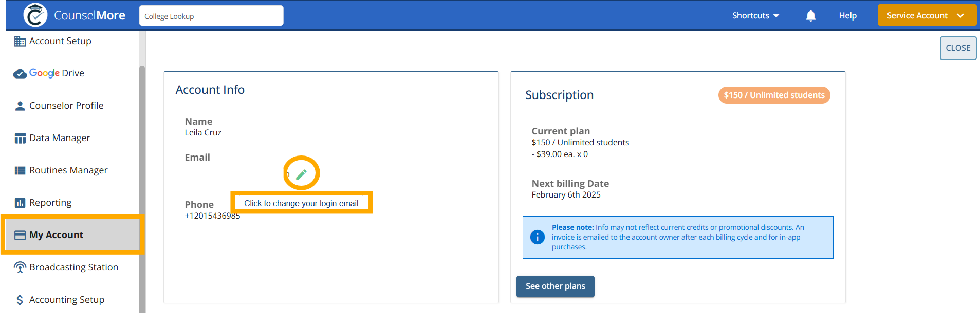
Task: Click the Counselor Profile person icon
Action: coord(20,106)
